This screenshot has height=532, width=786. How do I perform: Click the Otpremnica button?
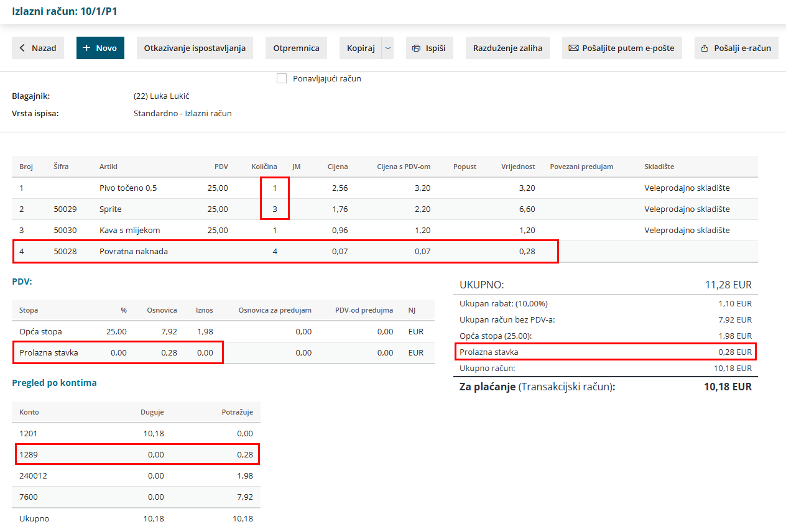[x=297, y=48]
